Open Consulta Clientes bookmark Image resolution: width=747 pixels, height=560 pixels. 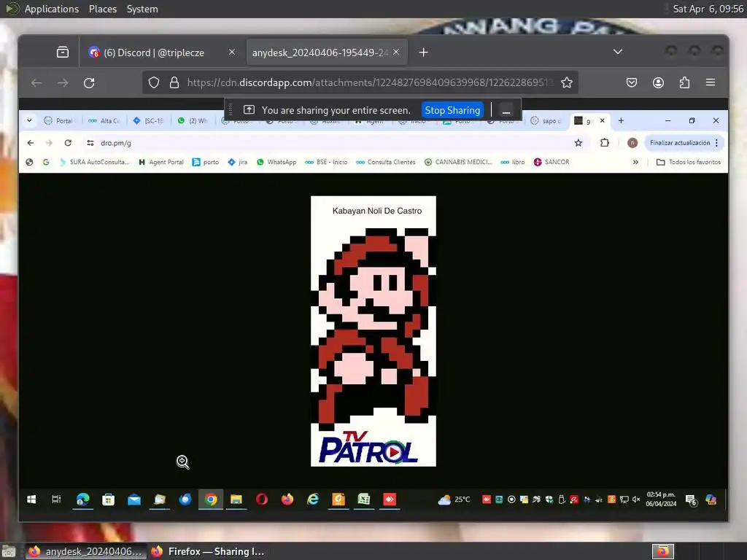pos(386,163)
